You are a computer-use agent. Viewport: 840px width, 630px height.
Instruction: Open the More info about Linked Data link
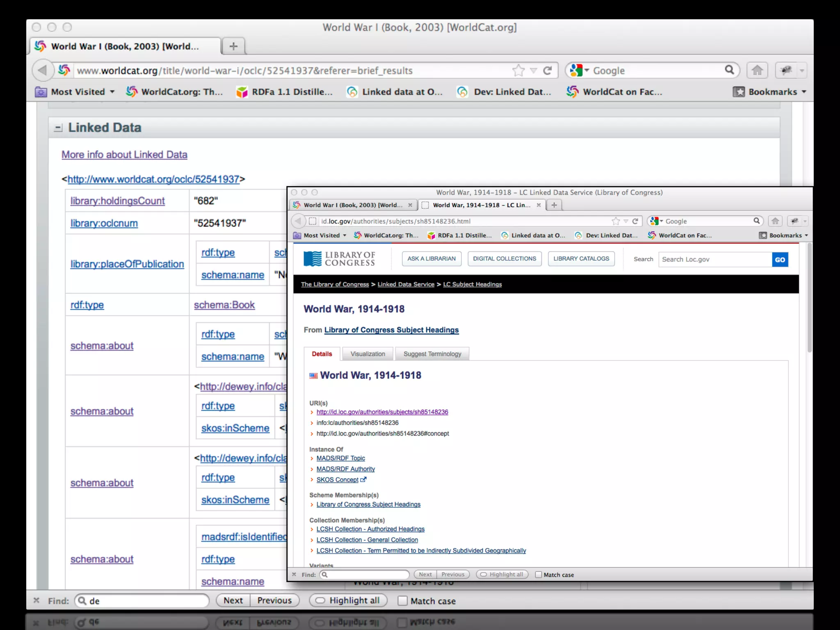tap(124, 155)
